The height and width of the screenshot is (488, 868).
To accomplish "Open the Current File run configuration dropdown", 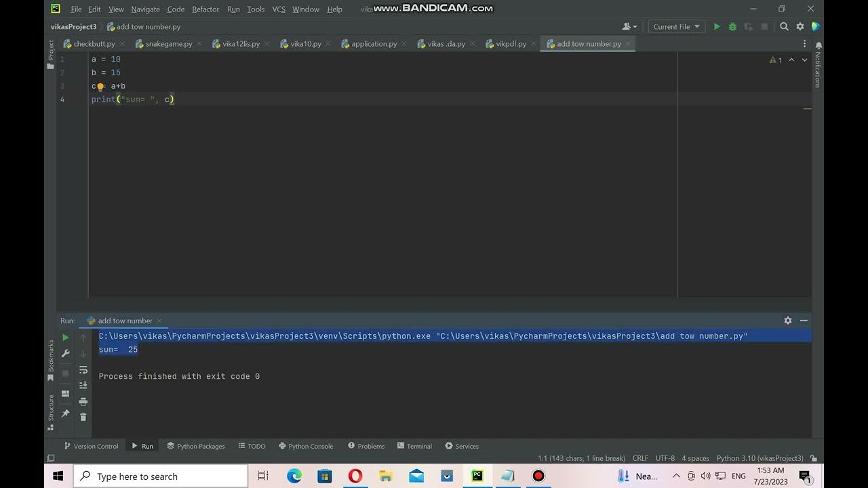I will click(x=676, y=26).
